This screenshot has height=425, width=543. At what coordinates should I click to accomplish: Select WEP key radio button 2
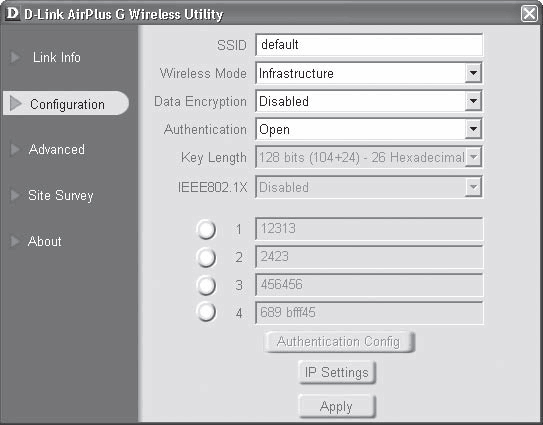click(206, 257)
